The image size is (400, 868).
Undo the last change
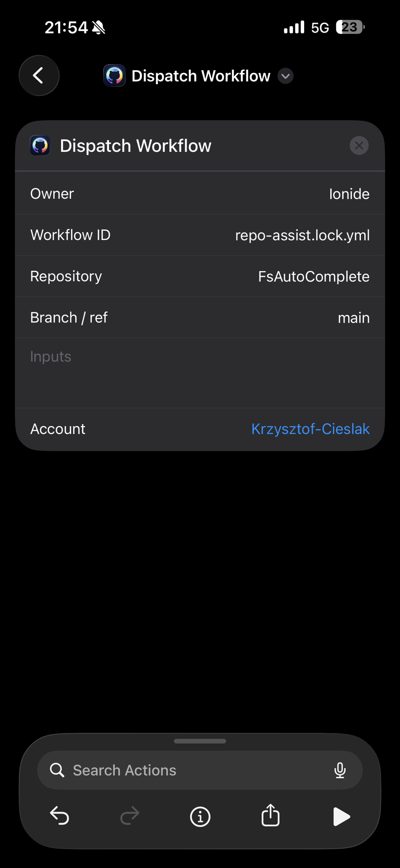(x=59, y=816)
